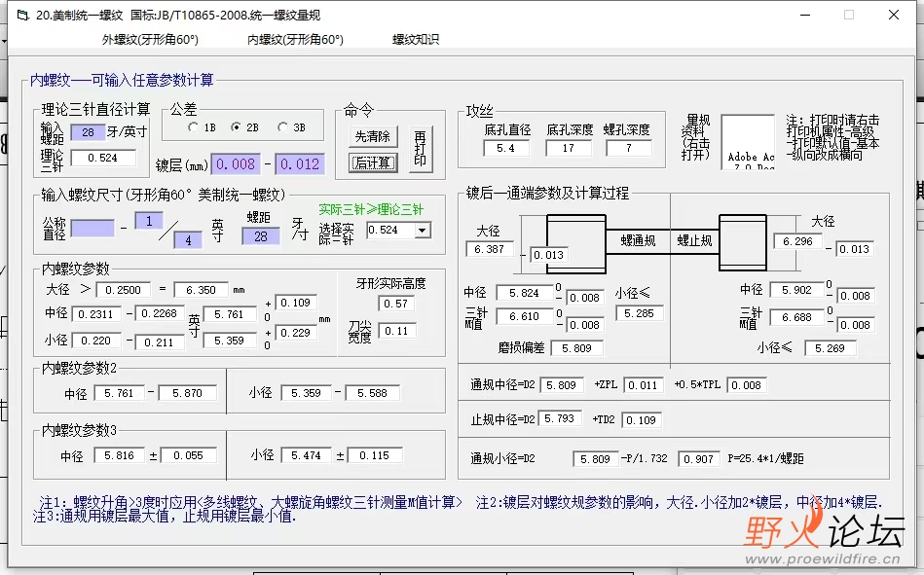
Task: Click the fraction denominator field showing 4
Action: 188,240
